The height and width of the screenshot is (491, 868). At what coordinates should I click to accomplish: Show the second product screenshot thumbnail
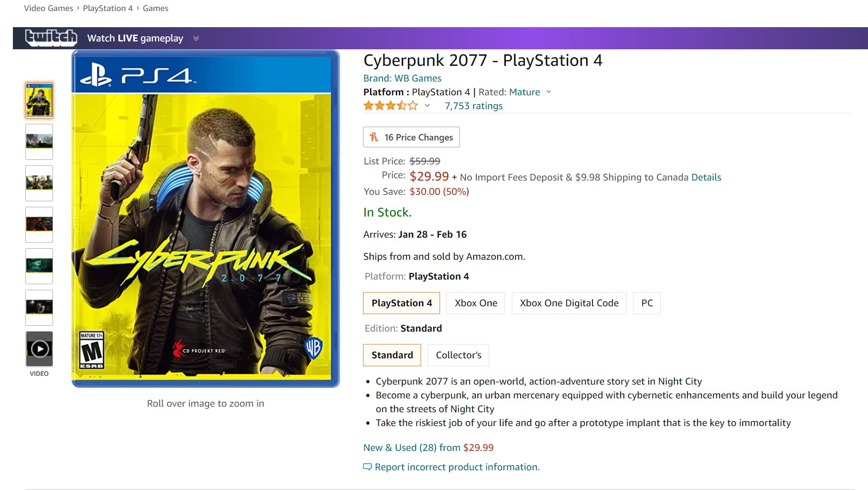pyautogui.click(x=39, y=142)
